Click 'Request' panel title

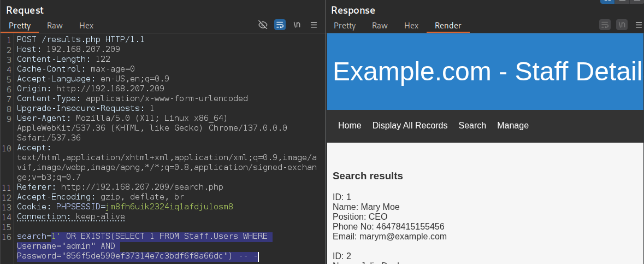coord(25,10)
